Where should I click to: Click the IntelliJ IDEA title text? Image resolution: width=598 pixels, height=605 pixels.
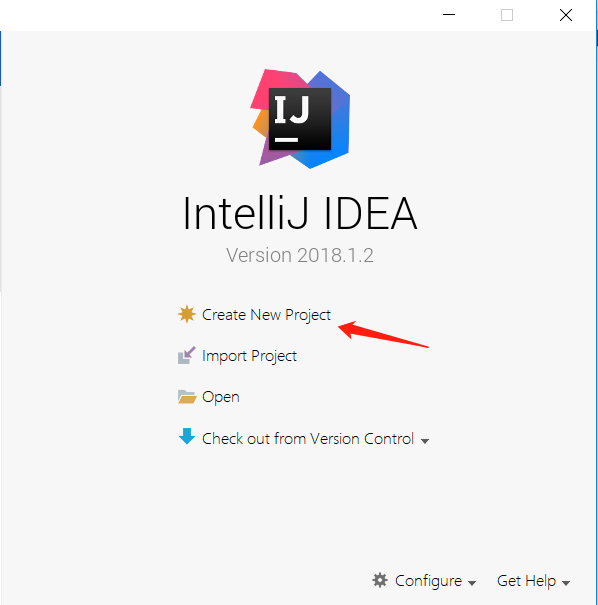(x=300, y=213)
